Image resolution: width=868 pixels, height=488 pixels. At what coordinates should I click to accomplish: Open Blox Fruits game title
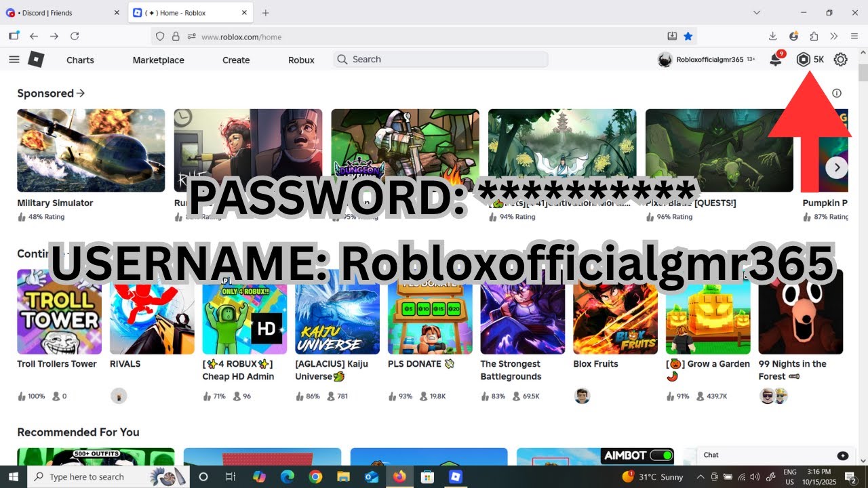click(595, 364)
